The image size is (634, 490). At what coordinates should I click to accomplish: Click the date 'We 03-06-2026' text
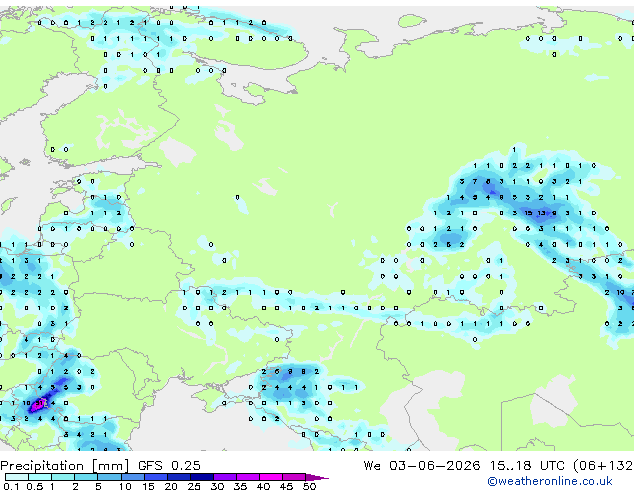click(422, 466)
